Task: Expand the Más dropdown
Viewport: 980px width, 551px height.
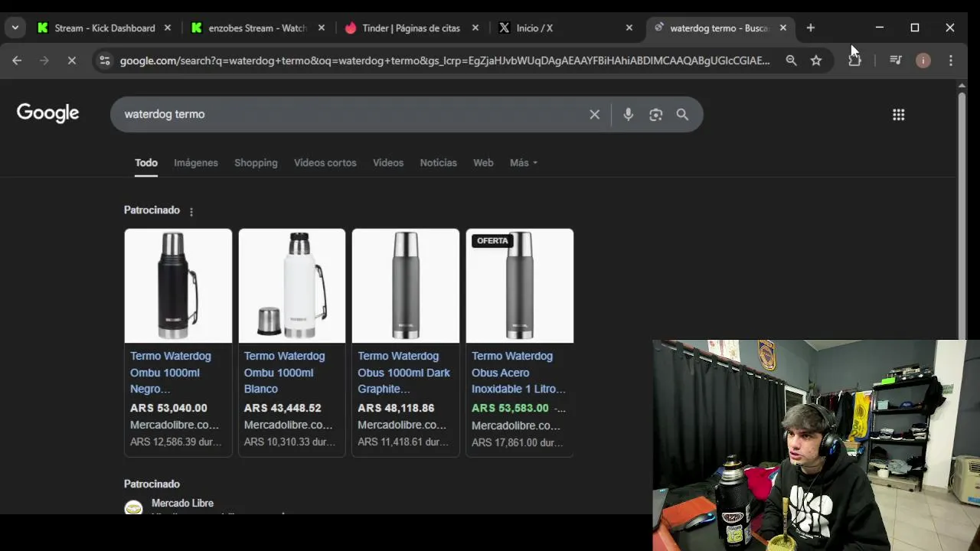Action: pyautogui.click(x=524, y=163)
